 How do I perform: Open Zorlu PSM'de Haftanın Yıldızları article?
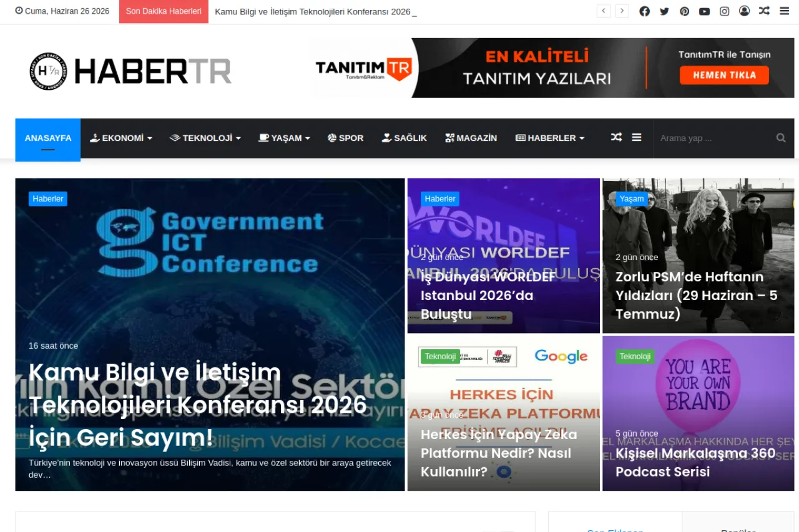click(x=697, y=295)
